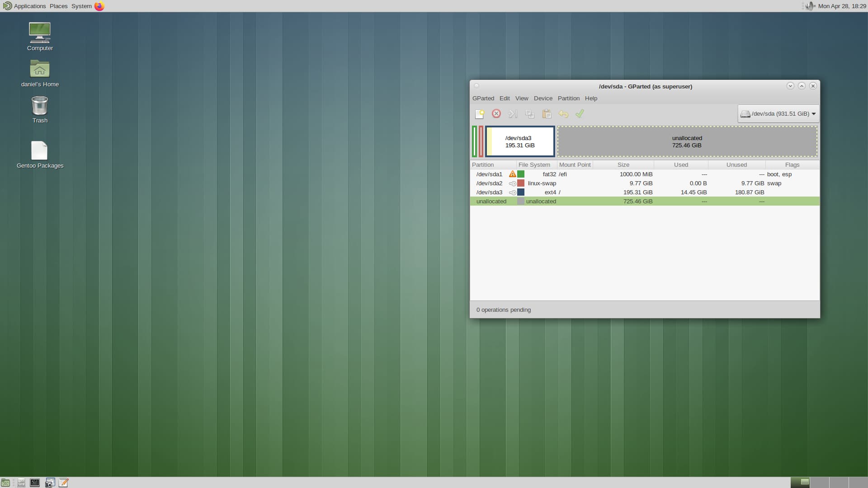
Task: Switch to the second workspace in the switcher
Action: click(819, 483)
